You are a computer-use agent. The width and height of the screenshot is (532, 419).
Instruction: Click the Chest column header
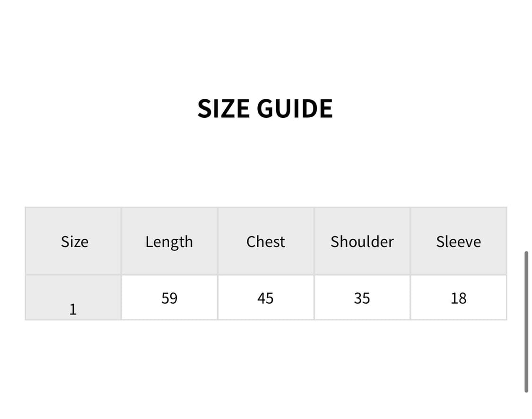[265, 242]
